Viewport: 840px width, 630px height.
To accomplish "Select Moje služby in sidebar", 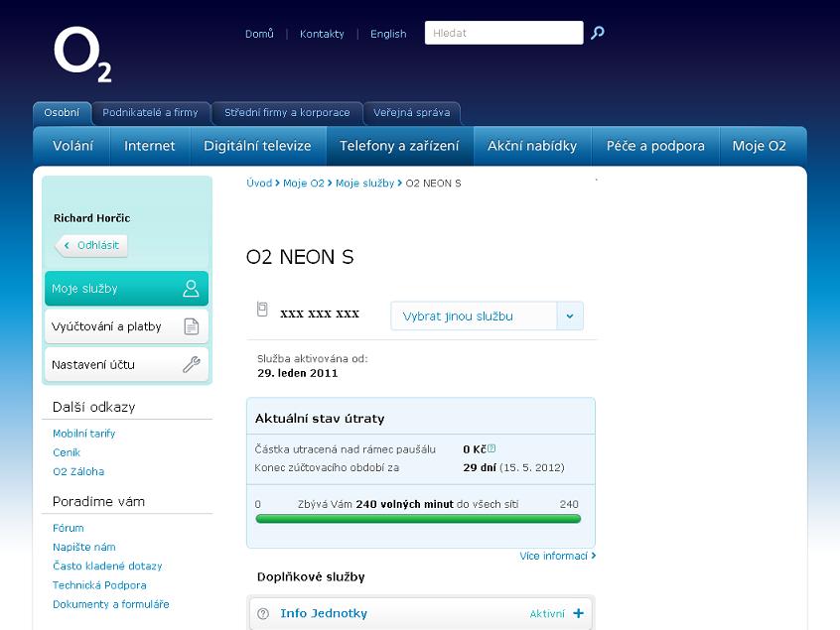I will click(x=126, y=289).
